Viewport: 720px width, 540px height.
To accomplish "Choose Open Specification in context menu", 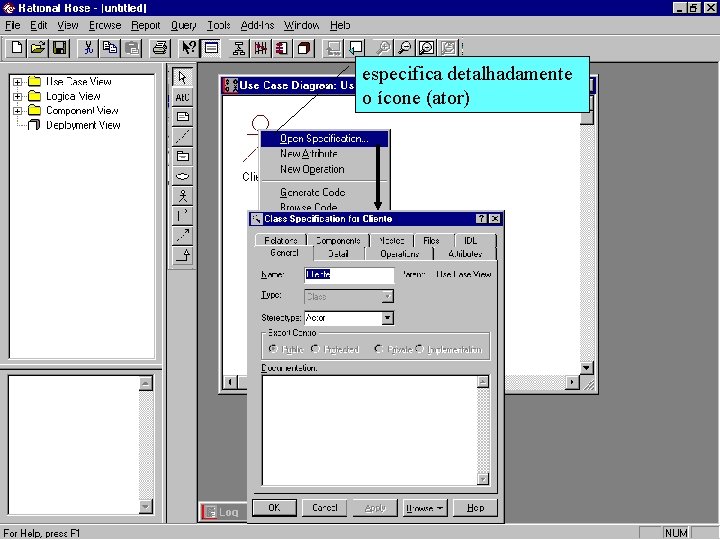I will (324, 139).
